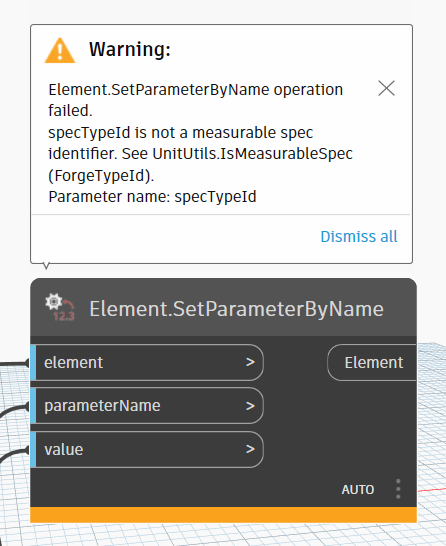The width and height of the screenshot is (446, 546).
Task: Expand the parameterName port chevron arrow
Action: tap(250, 406)
